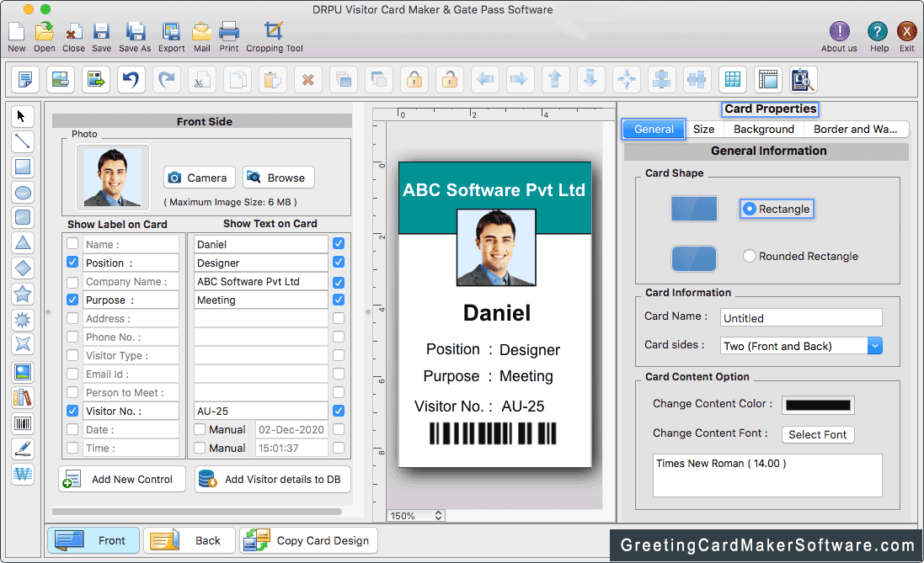
Task: Undo the last action
Action: point(131,79)
